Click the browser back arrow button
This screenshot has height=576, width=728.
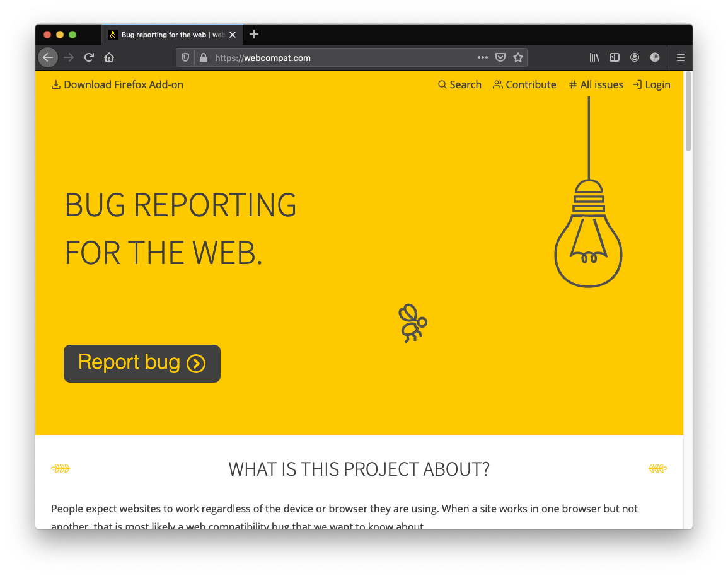click(x=48, y=57)
